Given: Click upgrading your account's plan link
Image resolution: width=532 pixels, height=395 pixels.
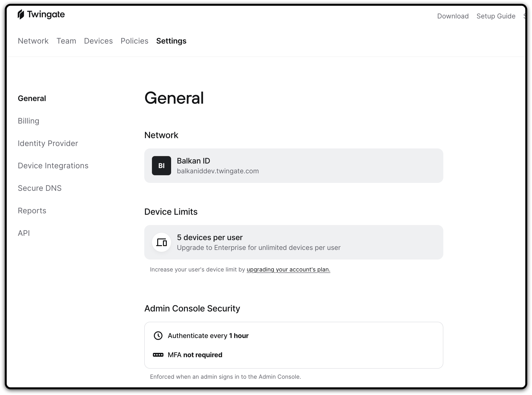Looking at the screenshot, I should (288, 269).
